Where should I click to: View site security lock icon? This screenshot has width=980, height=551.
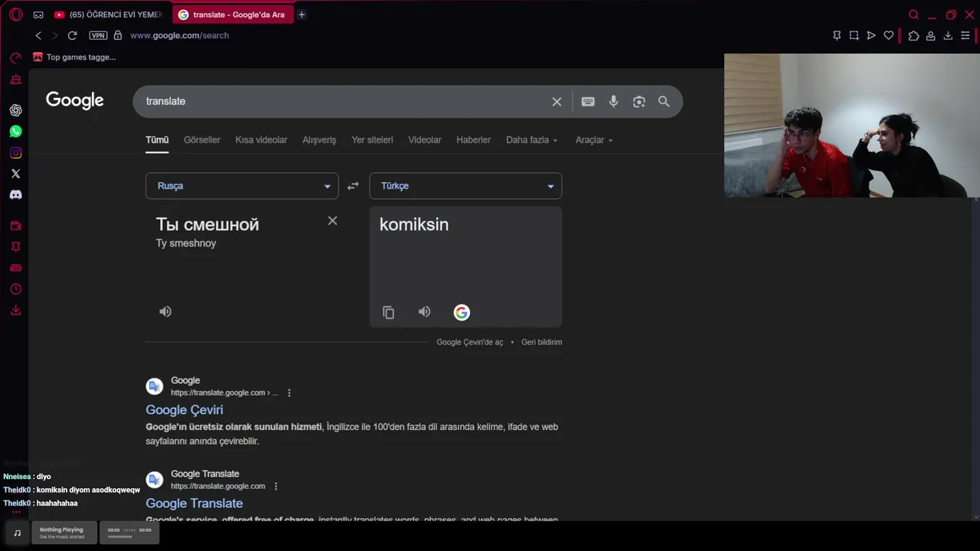click(x=118, y=35)
